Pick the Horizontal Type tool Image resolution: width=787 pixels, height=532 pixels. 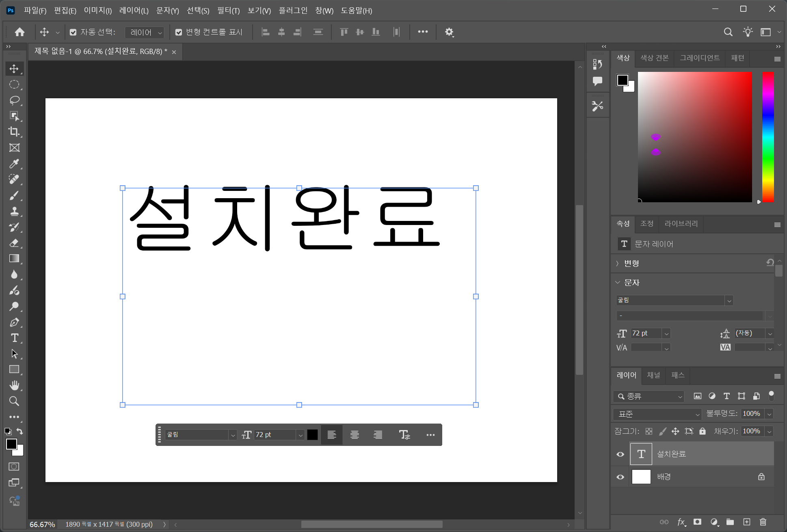[14, 338]
